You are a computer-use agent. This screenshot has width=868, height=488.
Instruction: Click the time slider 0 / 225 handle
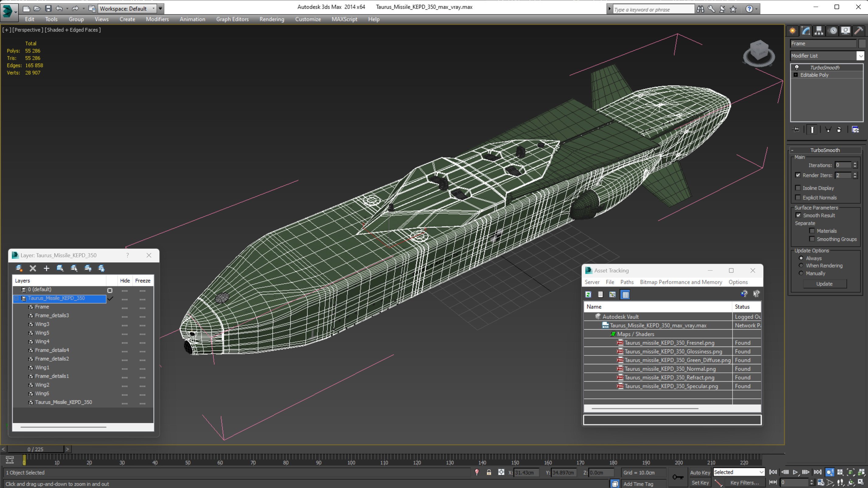coord(35,449)
